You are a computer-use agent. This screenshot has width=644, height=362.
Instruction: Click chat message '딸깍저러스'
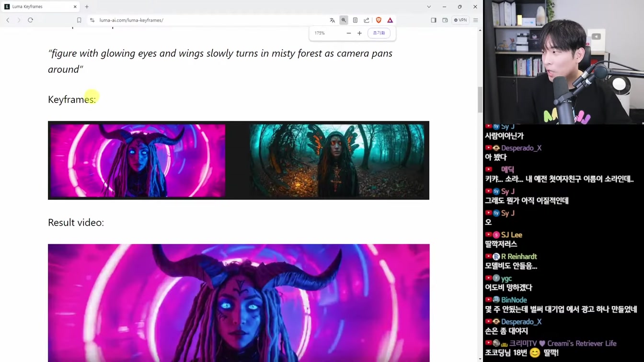501,244
